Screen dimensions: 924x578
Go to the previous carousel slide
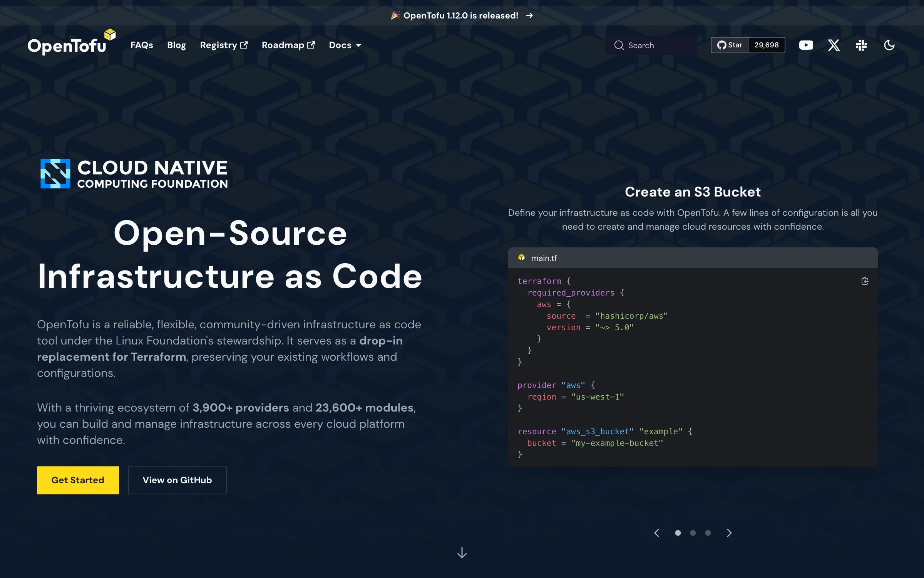657,533
